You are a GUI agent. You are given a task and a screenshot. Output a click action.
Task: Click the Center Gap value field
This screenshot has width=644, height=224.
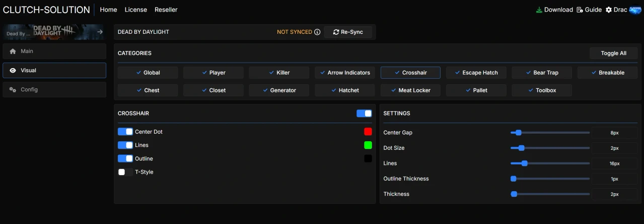coord(614,133)
